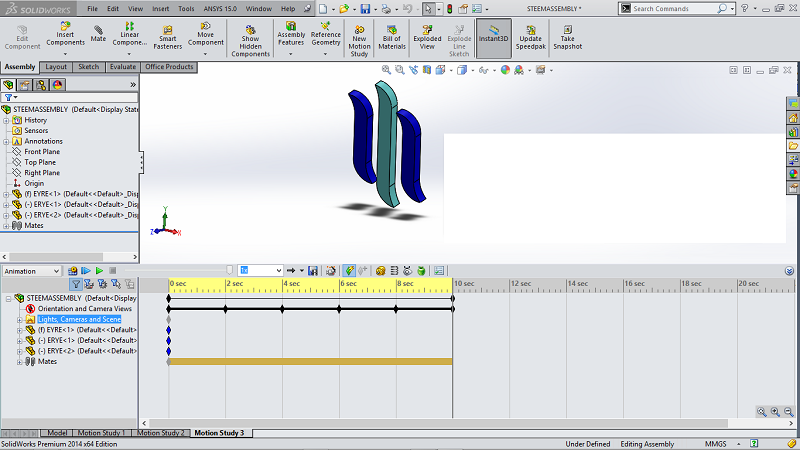Screen dimensions: 800x450
Task: Open ANSYS 15.0 menu
Action: point(220,9)
